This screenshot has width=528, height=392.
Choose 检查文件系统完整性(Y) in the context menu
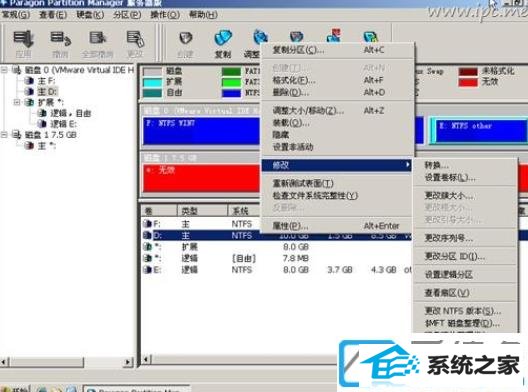click(x=337, y=195)
